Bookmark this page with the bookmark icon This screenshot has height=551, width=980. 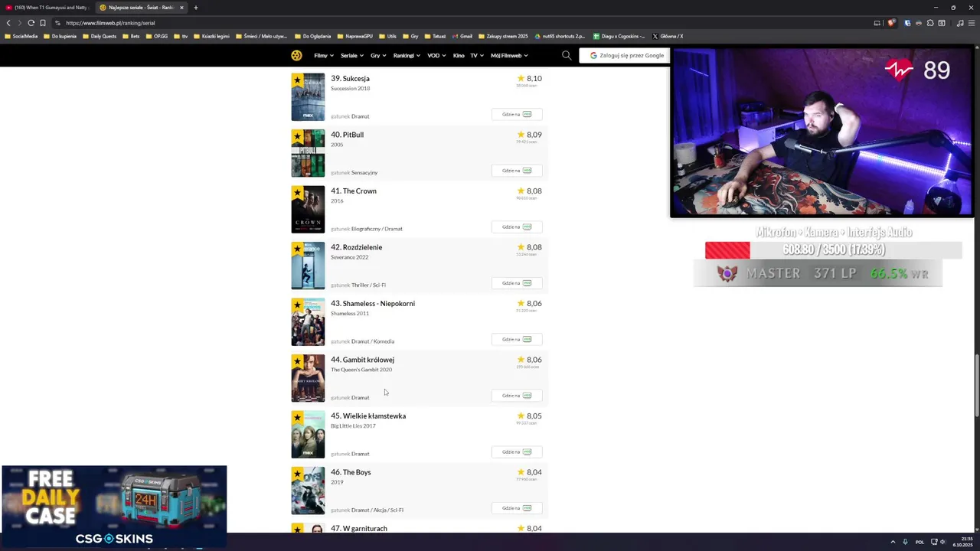pyautogui.click(x=42, y=23)
